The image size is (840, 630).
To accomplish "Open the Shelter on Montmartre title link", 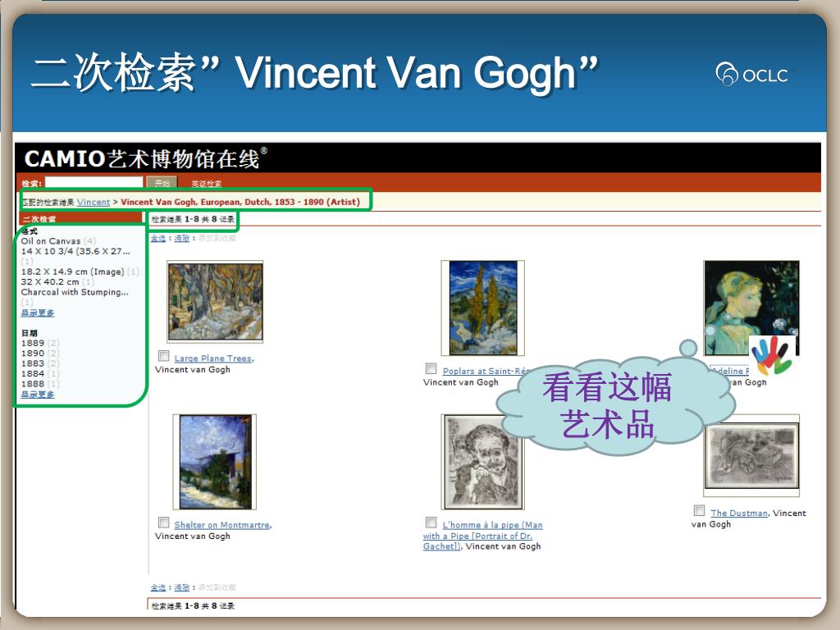I will coord(222,525).
